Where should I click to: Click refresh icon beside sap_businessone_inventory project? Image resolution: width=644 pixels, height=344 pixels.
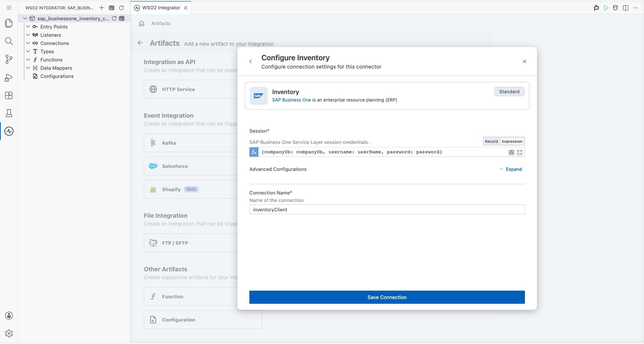(x=114, y=18)
